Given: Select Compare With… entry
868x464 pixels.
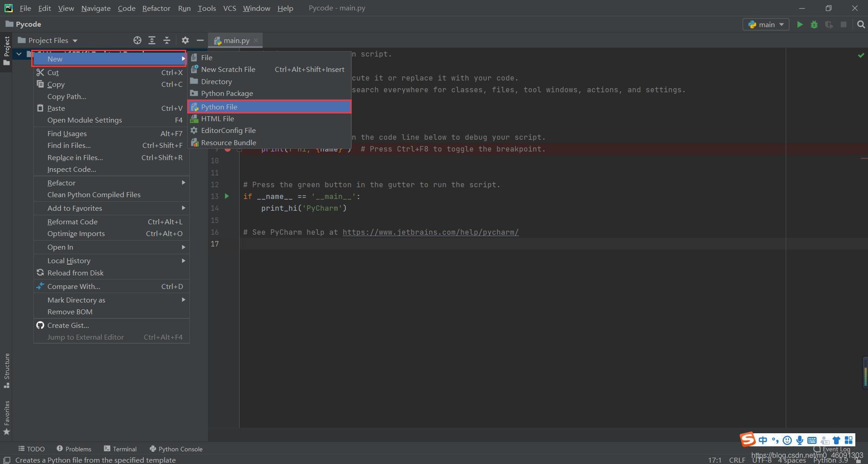Looking at the screenshot, I should point(111,286).
